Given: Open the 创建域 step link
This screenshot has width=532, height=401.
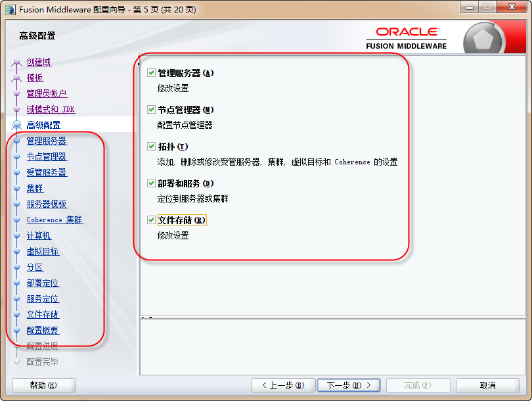Looking at the screenshot, I should coord(39,62).
